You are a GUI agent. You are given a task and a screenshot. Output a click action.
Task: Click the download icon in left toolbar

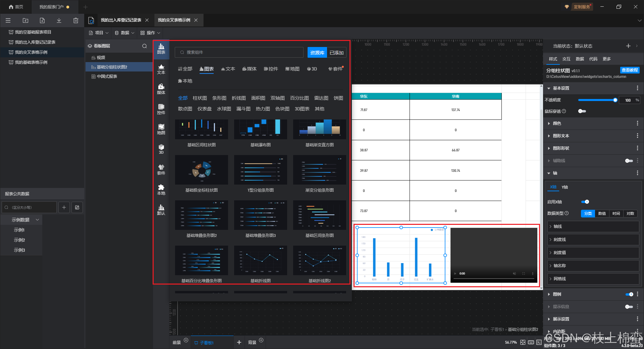point(59,20)
